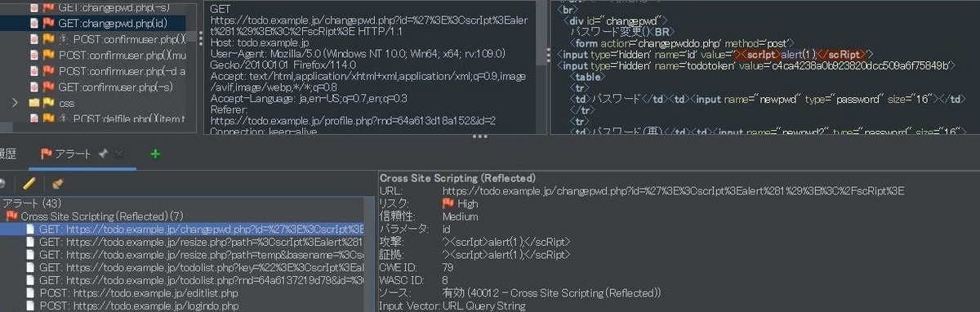Select the アラート (43) root node

pyautogui.click(x=32, y=203)
